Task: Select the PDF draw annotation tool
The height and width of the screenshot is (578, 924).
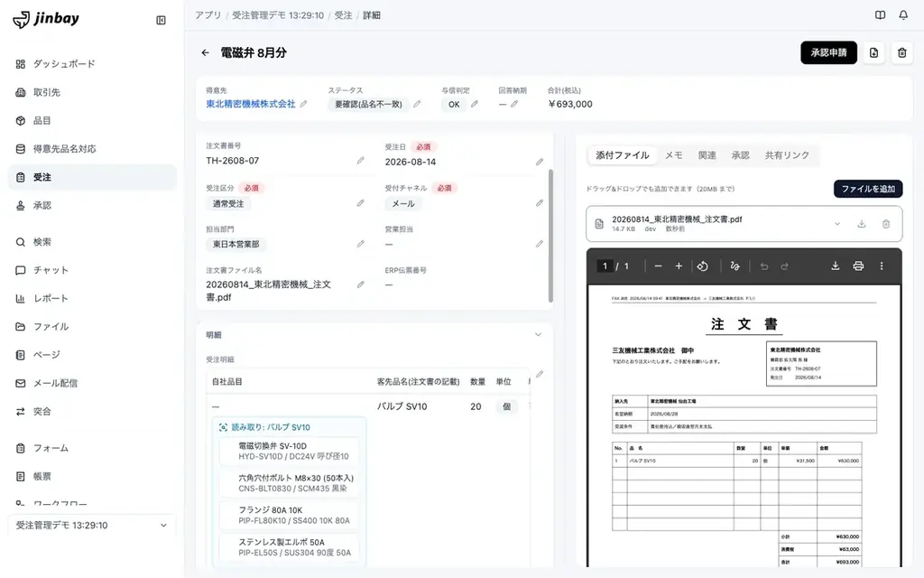Action: [x=735, y=266]
